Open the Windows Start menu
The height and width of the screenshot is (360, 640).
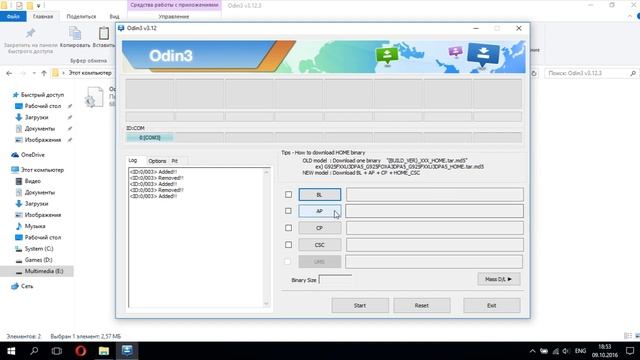pos(11,351)
